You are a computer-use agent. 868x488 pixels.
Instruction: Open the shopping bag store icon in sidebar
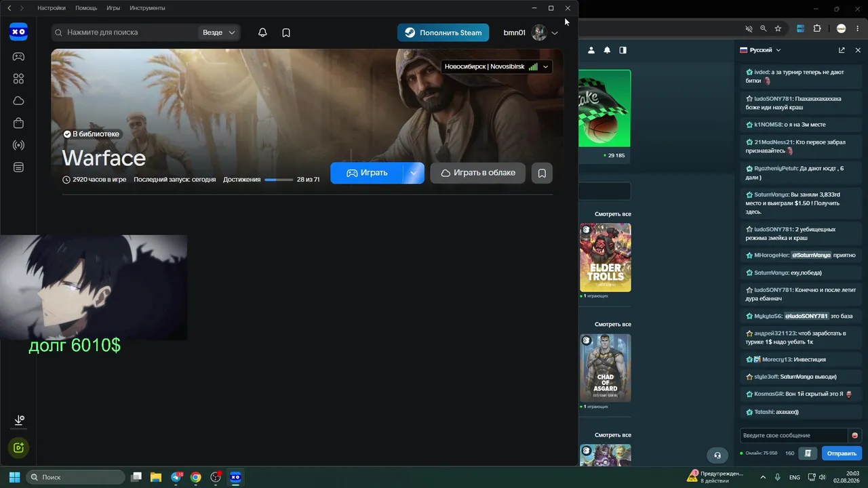18,123
